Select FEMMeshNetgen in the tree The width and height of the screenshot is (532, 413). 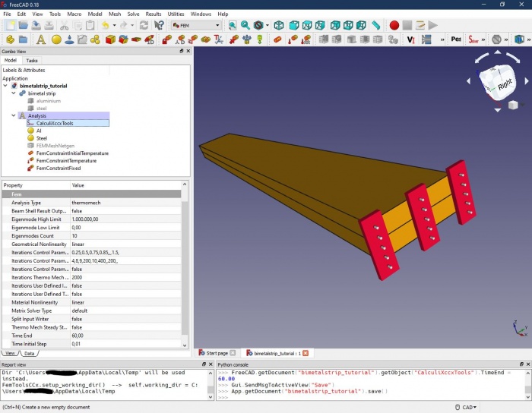click(55, 146)
